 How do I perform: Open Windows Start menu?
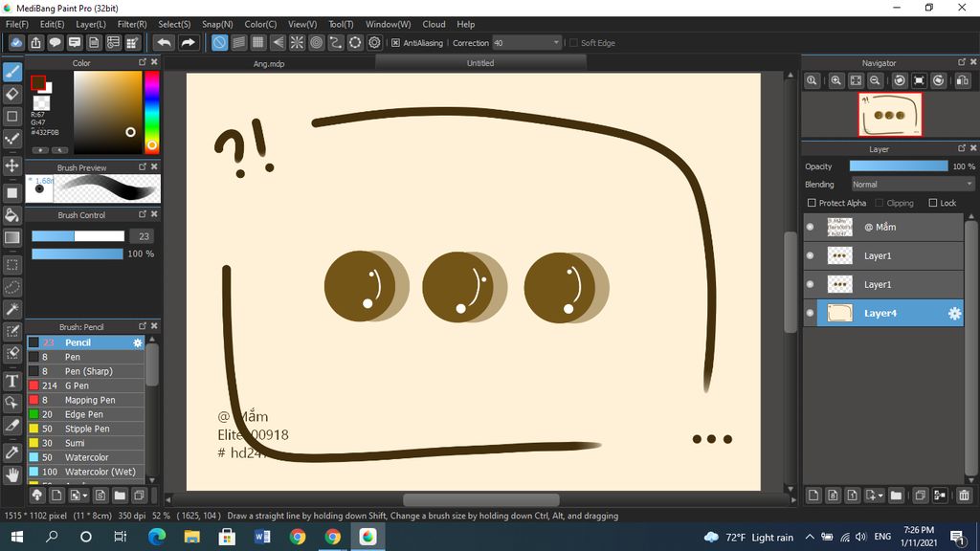pyautogui.click(x=17, y=537)
